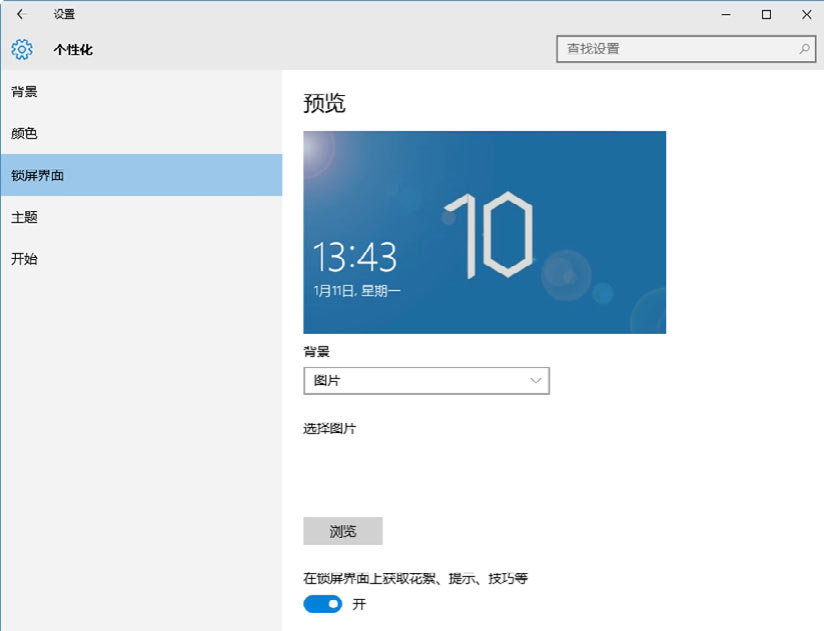The height and width of the screenshot is (631, 824).
Task: Maximize the 设置 window
Action: pos(766,15)
